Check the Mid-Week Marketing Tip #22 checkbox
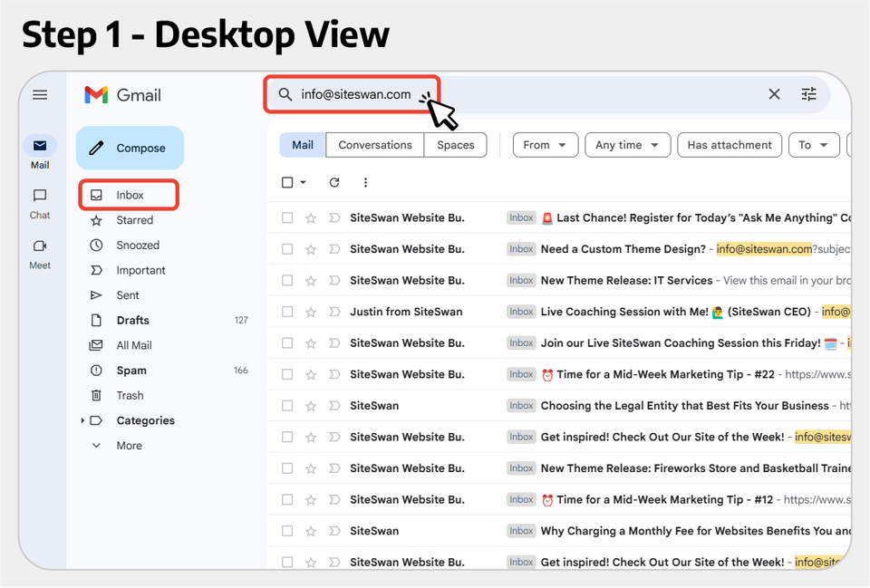870x588 pixels. [x=287, y=374]
